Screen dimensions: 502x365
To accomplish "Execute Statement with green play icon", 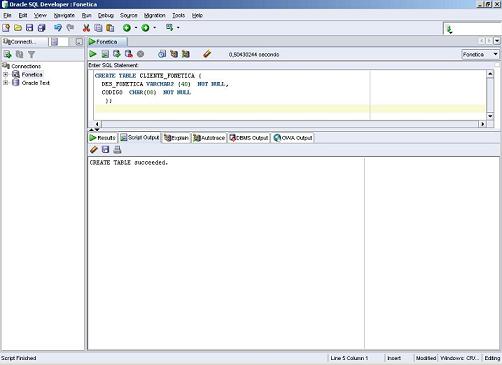I will 93,54.
